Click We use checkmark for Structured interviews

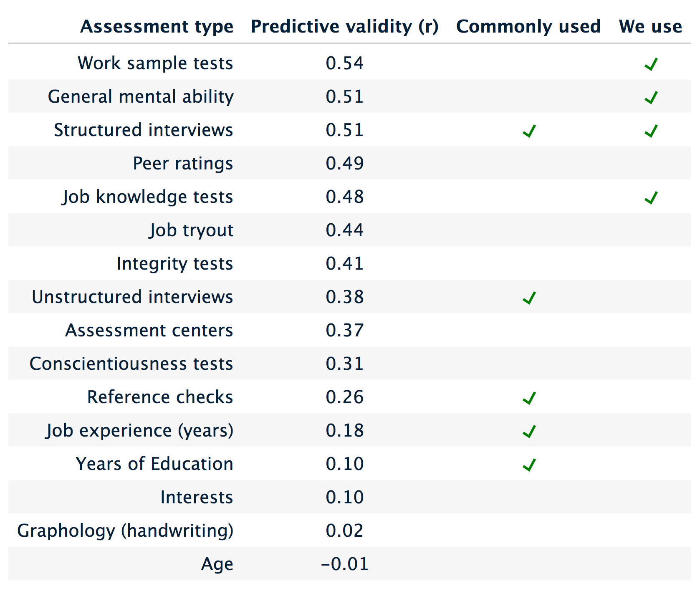651,131
